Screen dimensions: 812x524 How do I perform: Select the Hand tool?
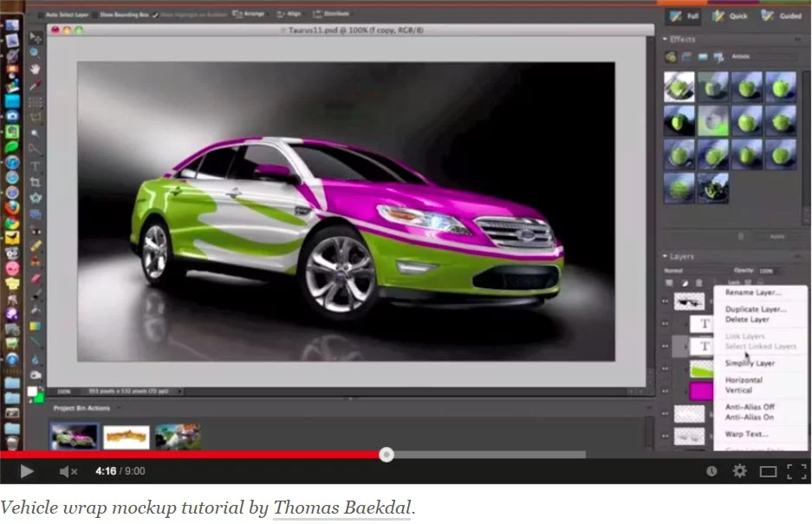(36, 69)
